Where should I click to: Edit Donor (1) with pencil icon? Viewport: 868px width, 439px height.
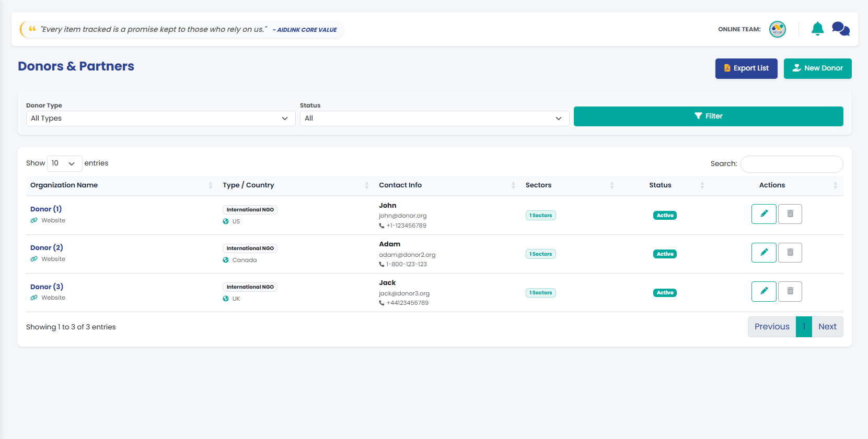pyautogui.click(x=764, y=214)
